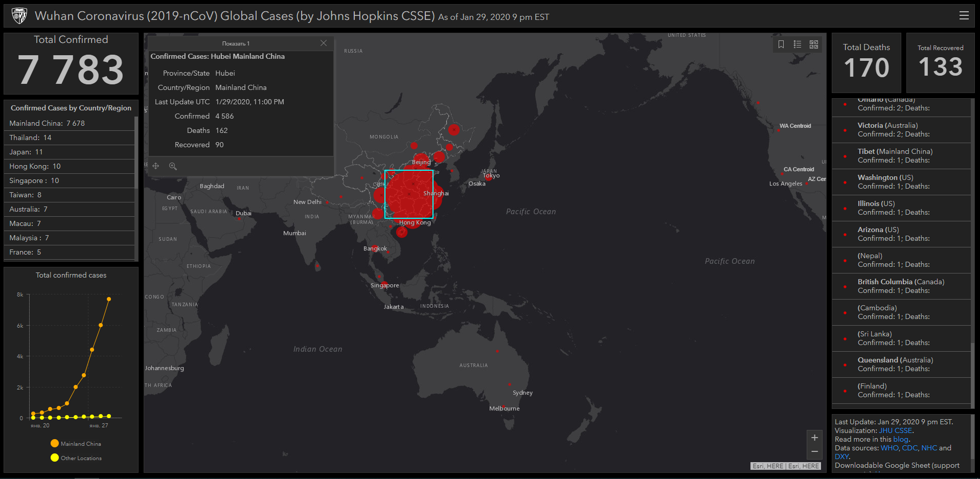Zoom out the map with the minus button
Viewport: 980px width, 479px height.
[814, 452]
